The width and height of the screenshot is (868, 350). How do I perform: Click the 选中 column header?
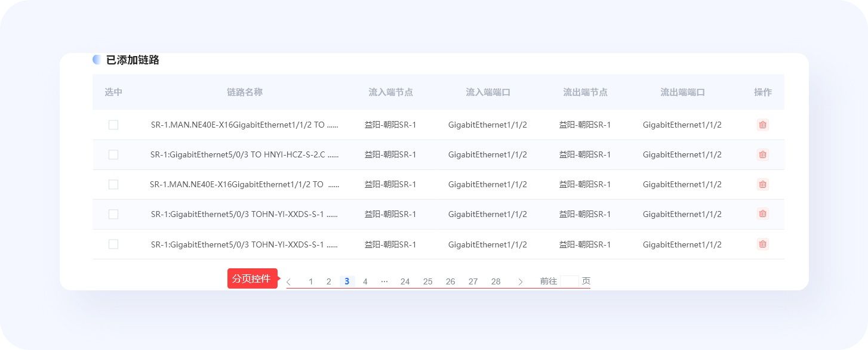tap(113, 92)
